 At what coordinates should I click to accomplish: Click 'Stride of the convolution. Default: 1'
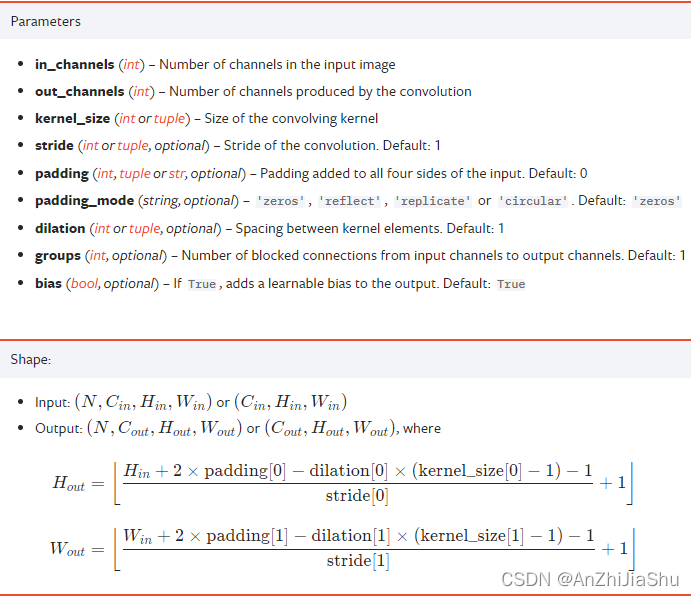pos(332,146)
